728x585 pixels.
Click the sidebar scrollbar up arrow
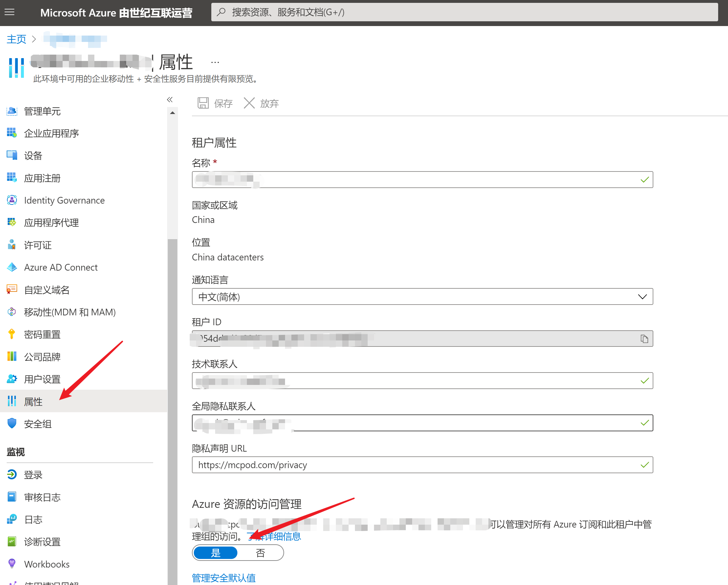pos(173,113)
